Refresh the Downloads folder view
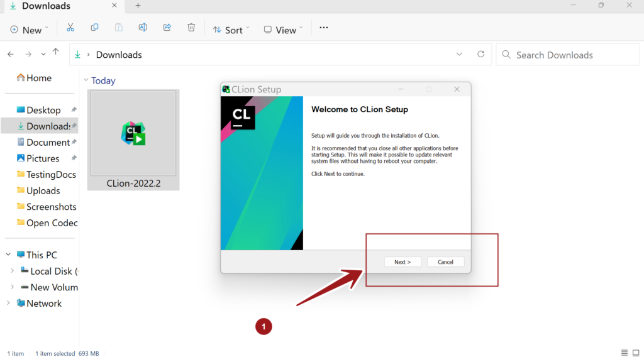 pos(481,55)
